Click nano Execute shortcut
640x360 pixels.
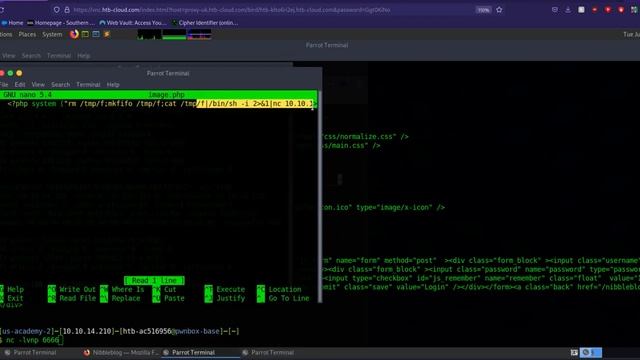(x=225, y=289)
